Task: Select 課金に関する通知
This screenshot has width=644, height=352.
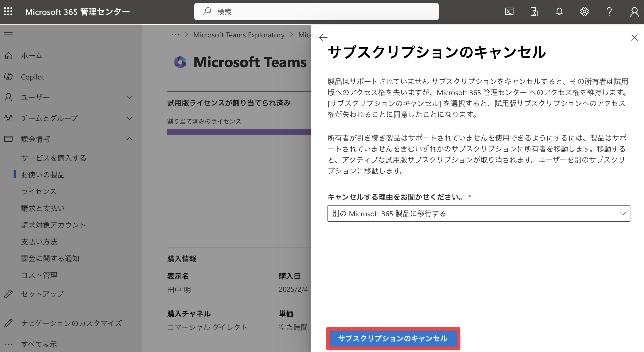Action: pyautogui.click(x=50, y=258)
